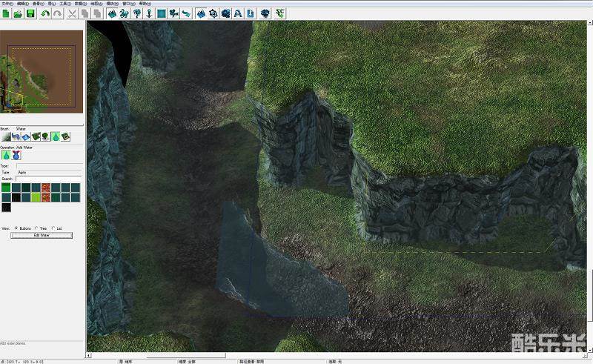Open the 工具 (Tools) menu

tap(66, 3)
